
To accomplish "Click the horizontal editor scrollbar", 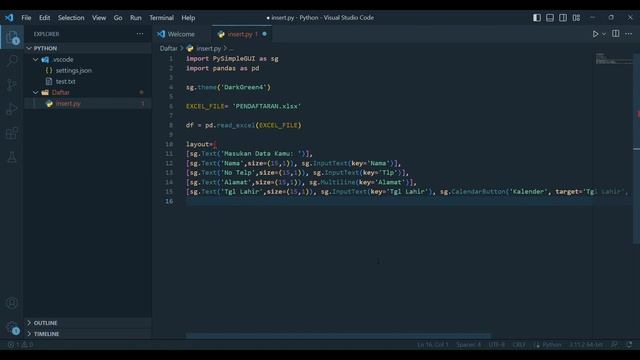I will pyautogui.click(x=338, y=336).
